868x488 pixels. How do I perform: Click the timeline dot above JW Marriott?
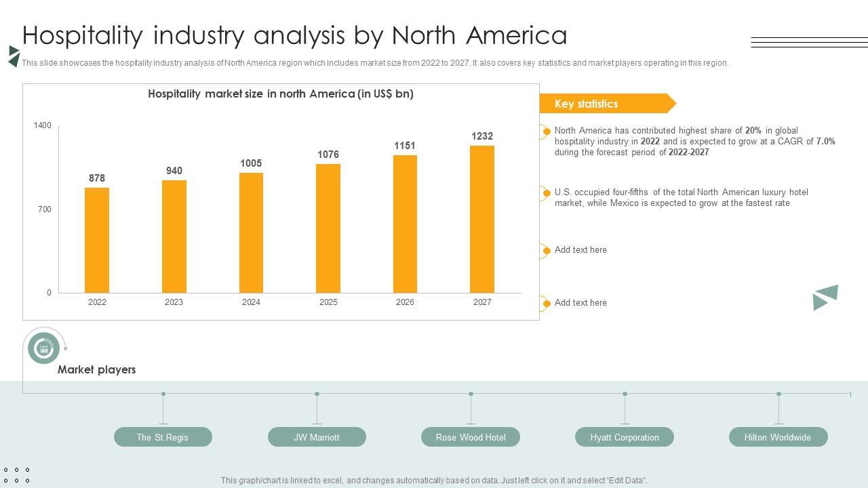(317, 394)
